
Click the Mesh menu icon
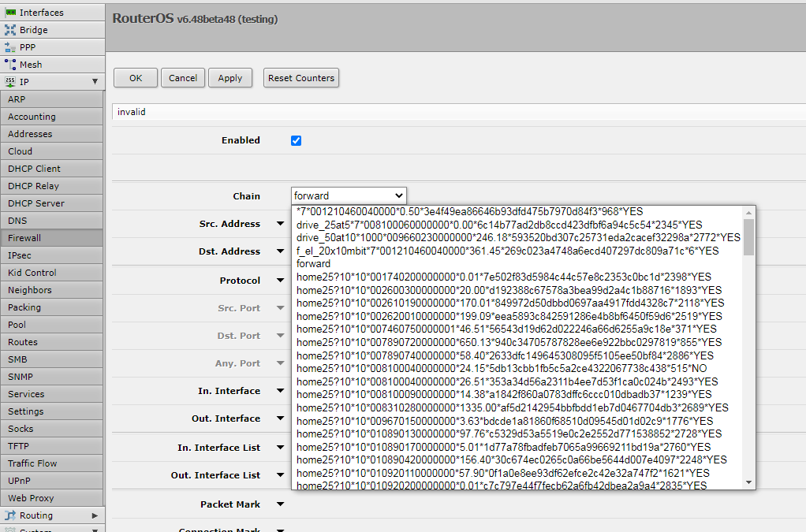(10, 65)
